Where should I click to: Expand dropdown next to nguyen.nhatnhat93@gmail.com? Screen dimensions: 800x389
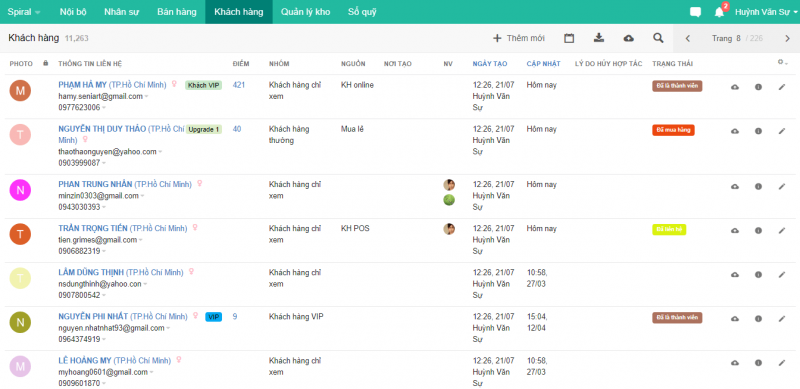[x=168, y=328]
